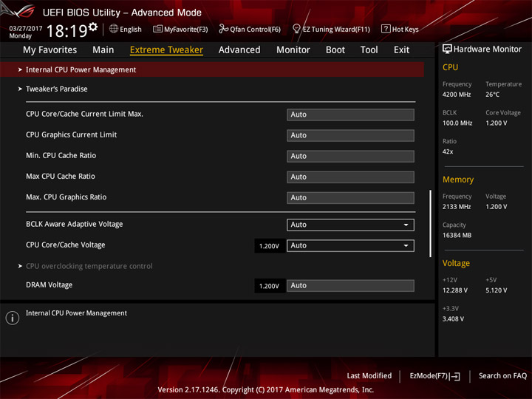Click the globe language icon
This screenshot has width=532, height=399.
[x=114, y=29]
